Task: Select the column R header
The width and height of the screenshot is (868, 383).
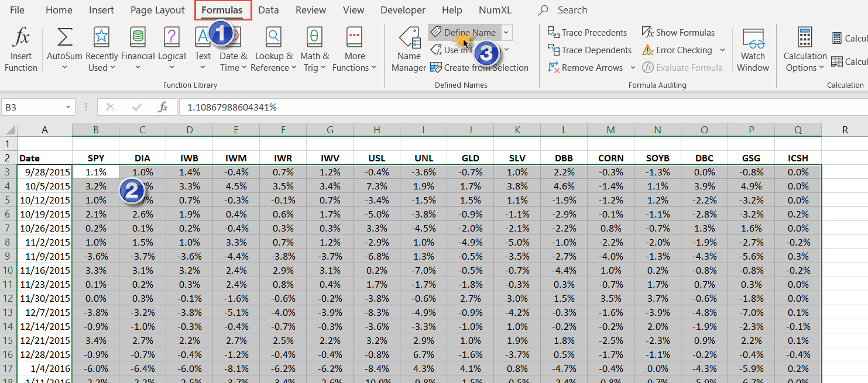Action: coord(845,130)
